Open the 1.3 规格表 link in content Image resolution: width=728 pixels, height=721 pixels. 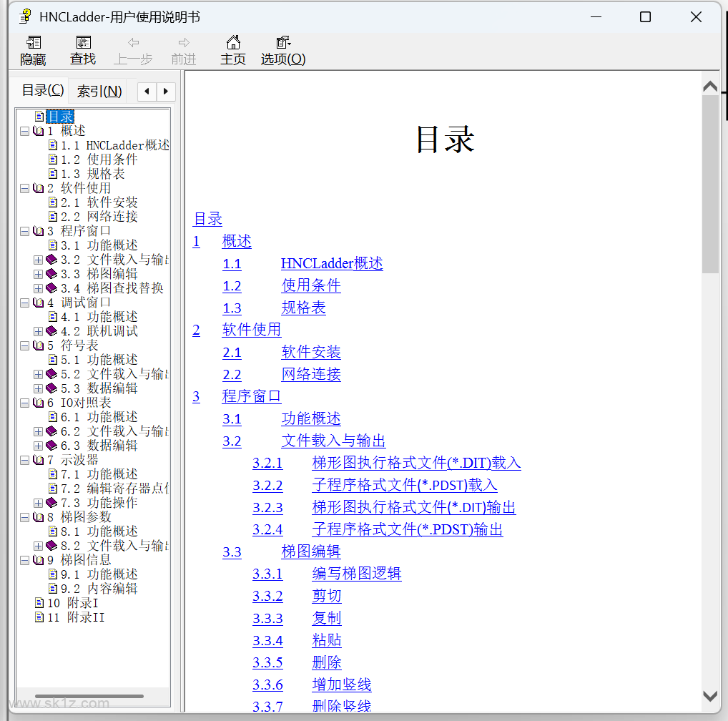point(304,308)
